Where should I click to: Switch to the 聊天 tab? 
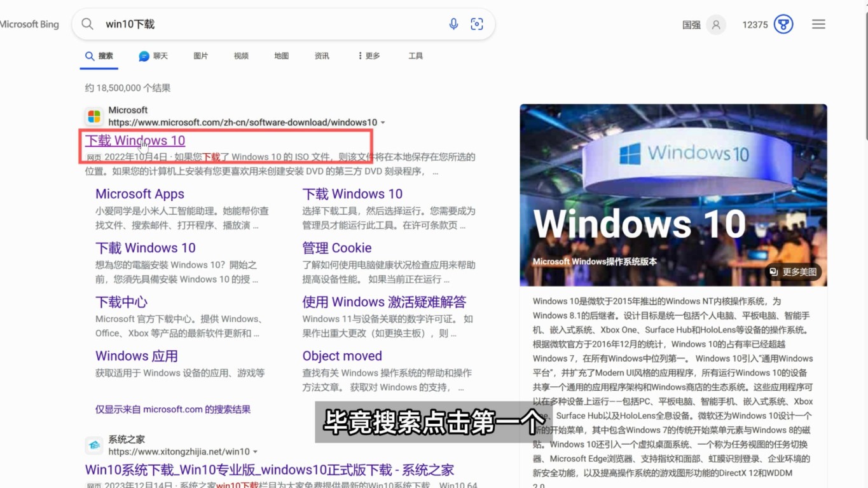tap(153, 56)
